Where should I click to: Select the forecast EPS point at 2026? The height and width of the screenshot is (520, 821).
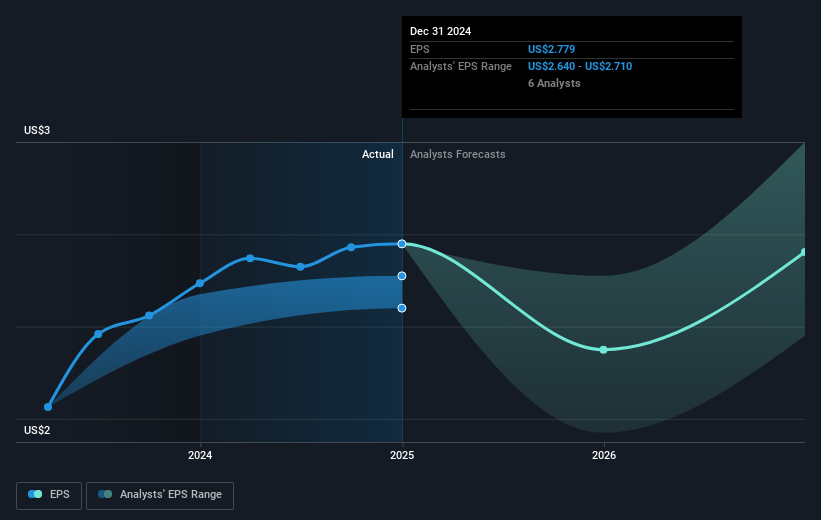click(603, 350)
